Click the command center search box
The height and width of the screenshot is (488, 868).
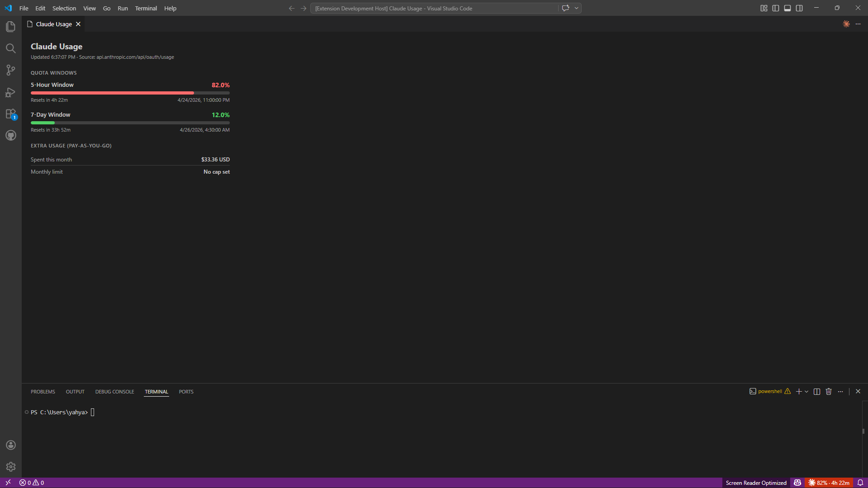click(434, 8)
